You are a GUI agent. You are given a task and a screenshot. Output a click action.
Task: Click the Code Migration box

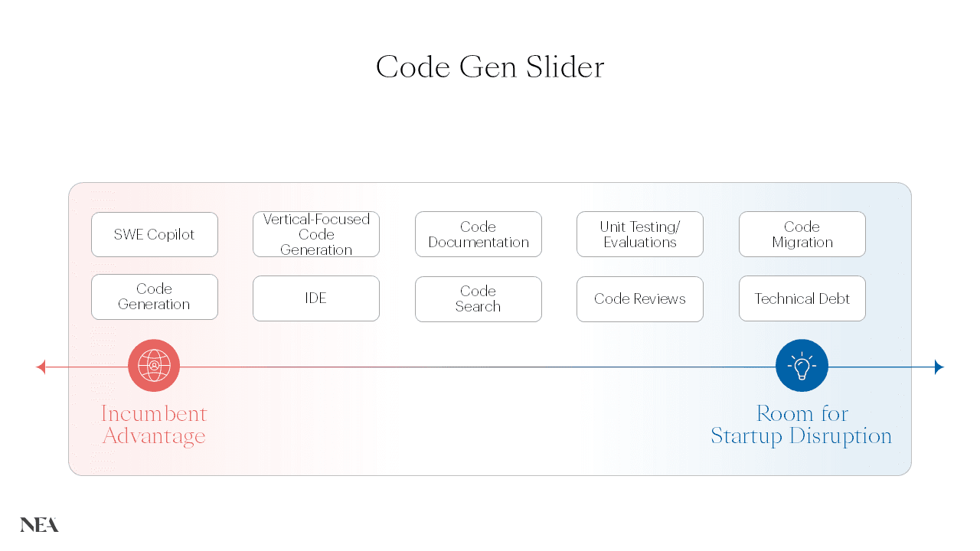(x=802, y=234)
